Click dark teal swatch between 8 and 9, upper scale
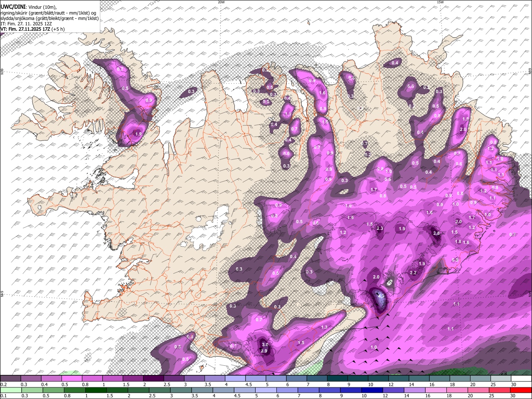The height and width of the screenshot is (399, 532). [337, 379]
